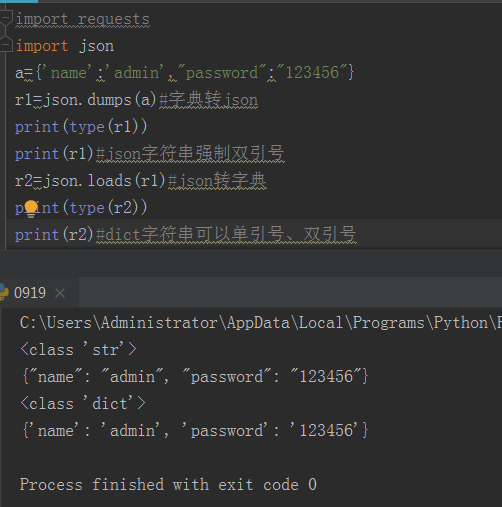The width and height of the screenshot is (502, 507).
Task: Click the <class 'dict'> output line
Action: [x=83, y=404]
